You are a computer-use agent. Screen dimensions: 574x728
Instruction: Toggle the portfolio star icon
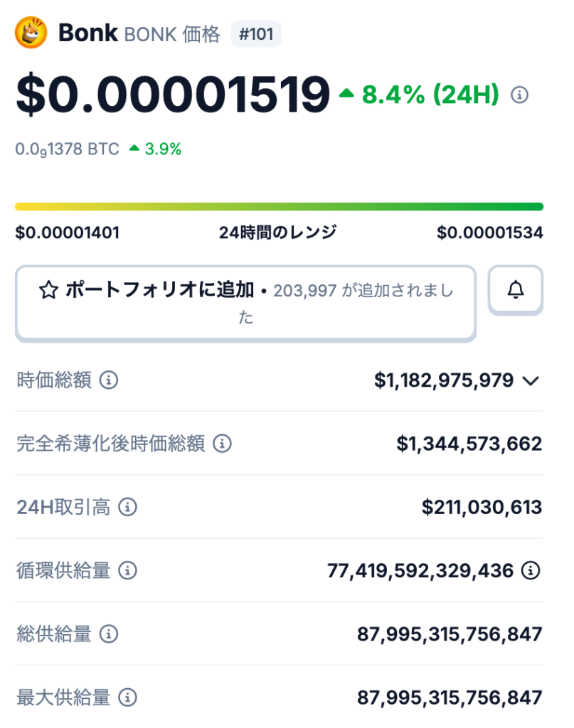tap(48, 290)
